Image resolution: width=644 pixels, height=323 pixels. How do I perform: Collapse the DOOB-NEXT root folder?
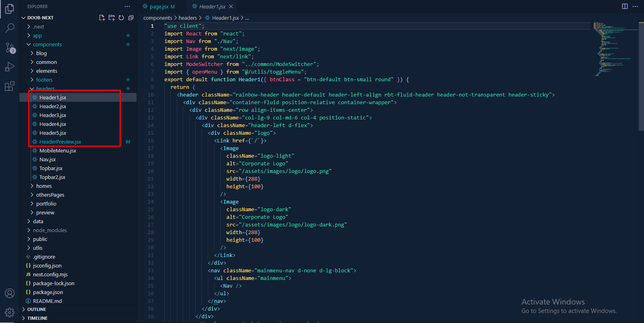point(78,18)
